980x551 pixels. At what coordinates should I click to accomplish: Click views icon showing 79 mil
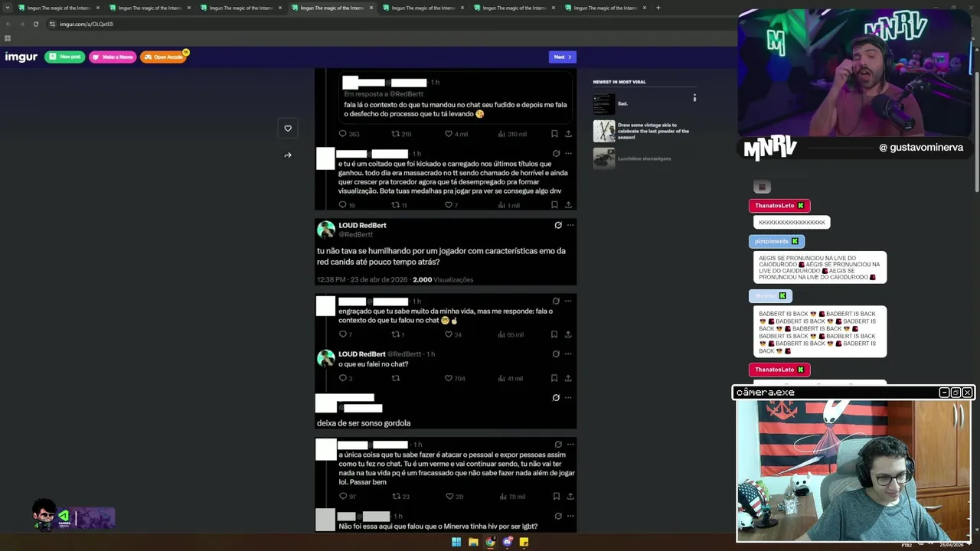click(501, 497)
